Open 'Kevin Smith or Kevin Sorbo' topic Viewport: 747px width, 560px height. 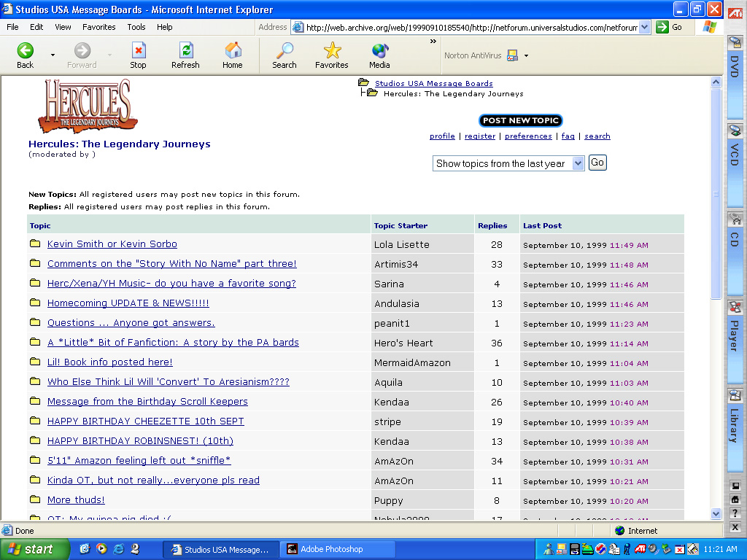point(112,244)
